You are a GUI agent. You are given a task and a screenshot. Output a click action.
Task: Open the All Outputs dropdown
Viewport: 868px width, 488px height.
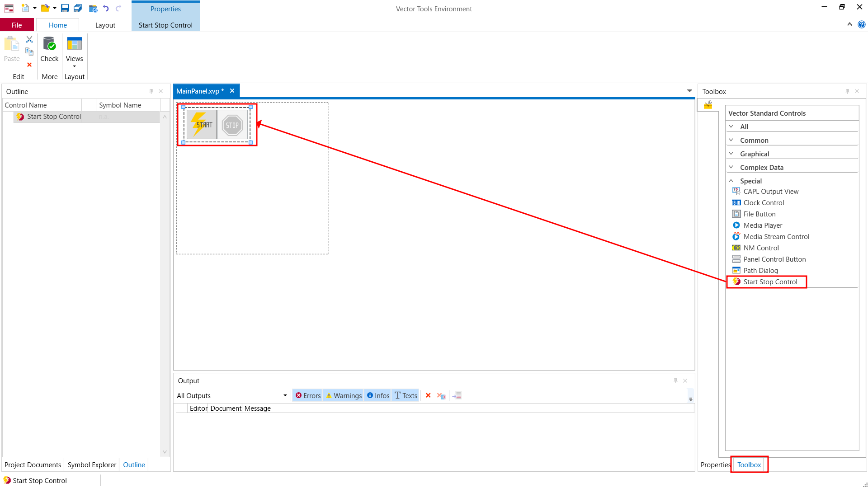point(285,395)
